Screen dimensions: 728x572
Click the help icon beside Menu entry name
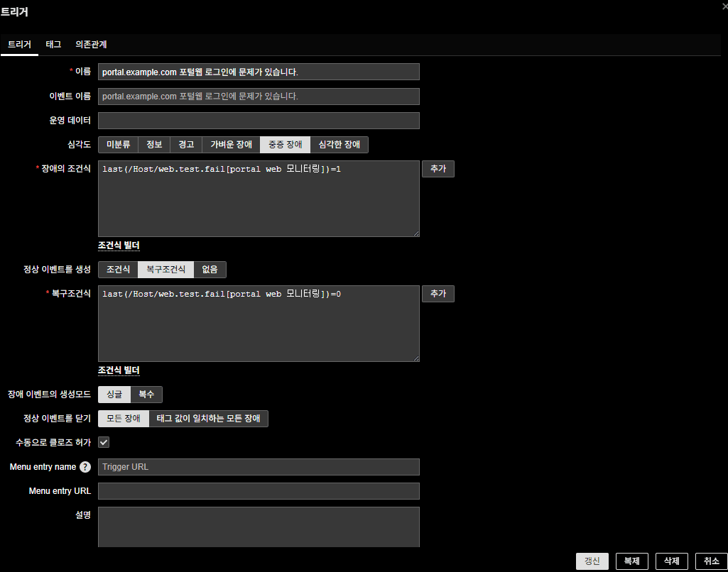click(85, 467)
